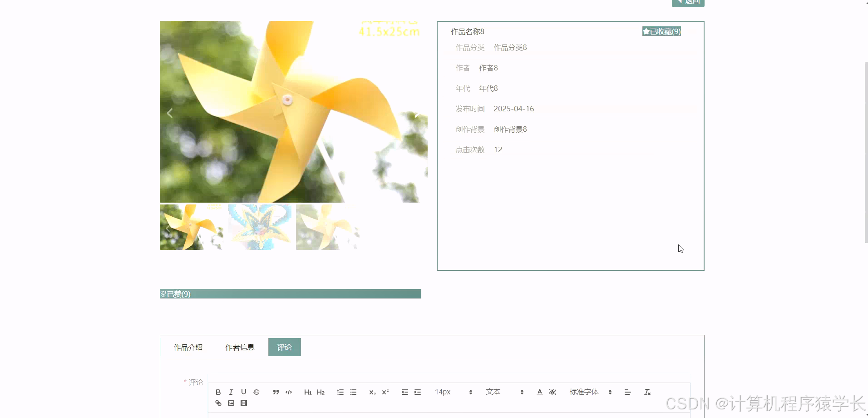Viewport: 868px width, 418px height.
Task: Click the 2025-04-16 publish date
Action: [514, 109]
